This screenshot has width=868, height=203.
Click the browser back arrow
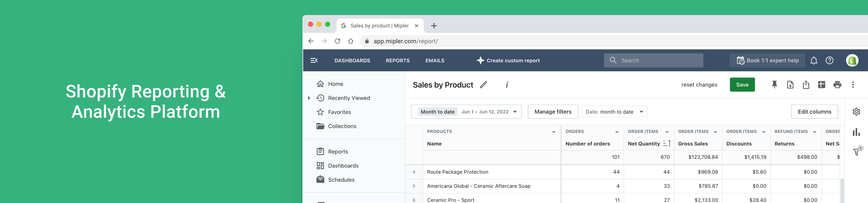(311, 41)
